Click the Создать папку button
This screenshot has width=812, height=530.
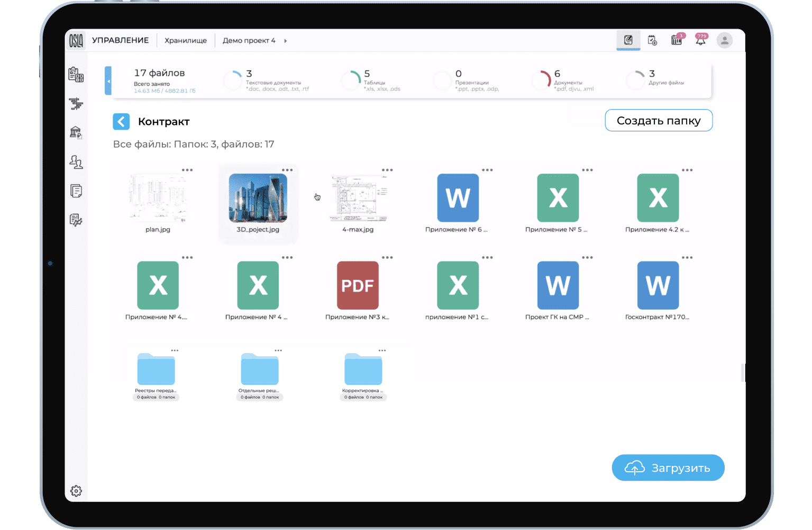659,121
